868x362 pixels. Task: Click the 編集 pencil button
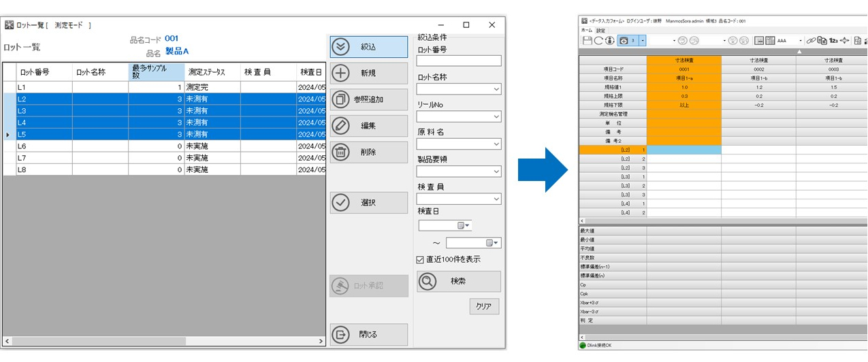[x=369, y=126]
